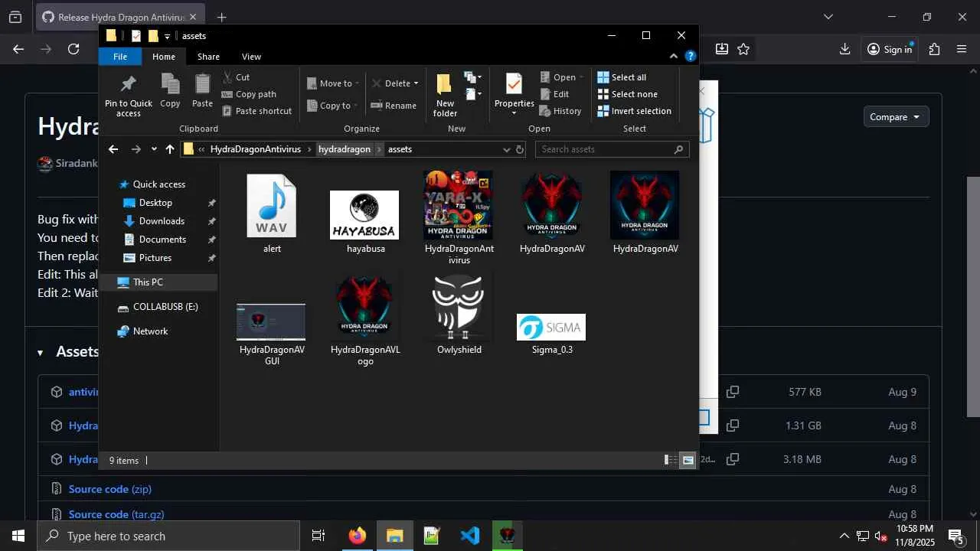Expand the Open button dropdown arrow
Image resolution: width=980 pixels, height=551 pixels.
(581, 77)
